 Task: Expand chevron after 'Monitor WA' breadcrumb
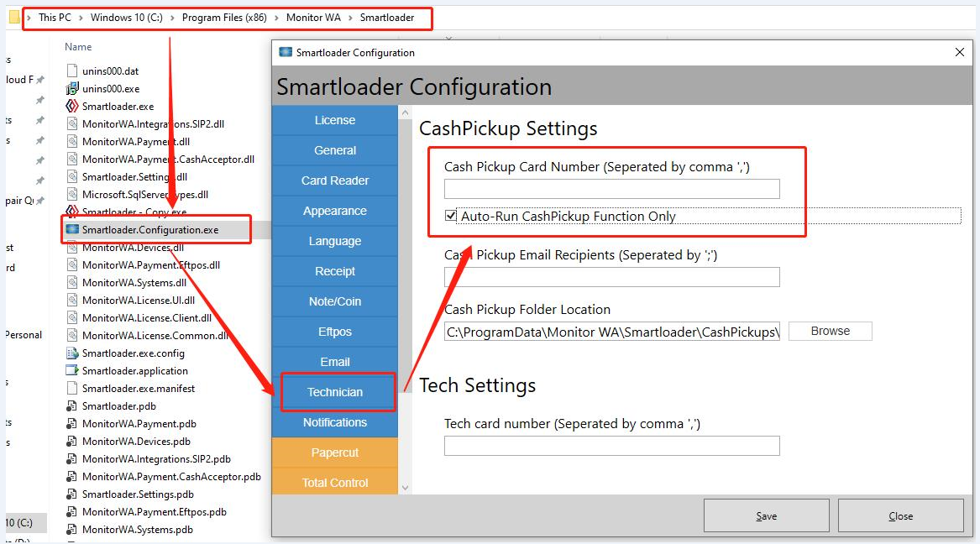pyautogui.click(x=351, y=18)
